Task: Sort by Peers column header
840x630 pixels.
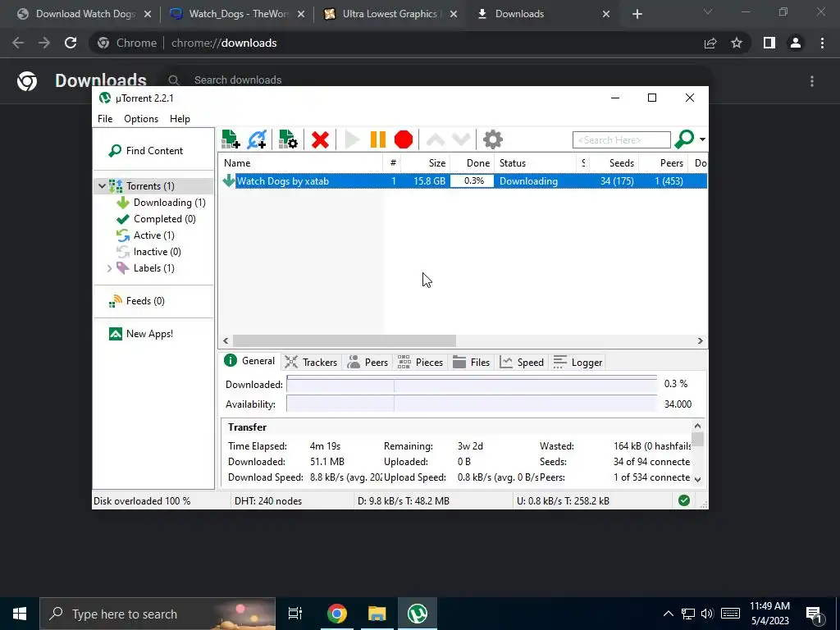Action: [x=663, y=163]
